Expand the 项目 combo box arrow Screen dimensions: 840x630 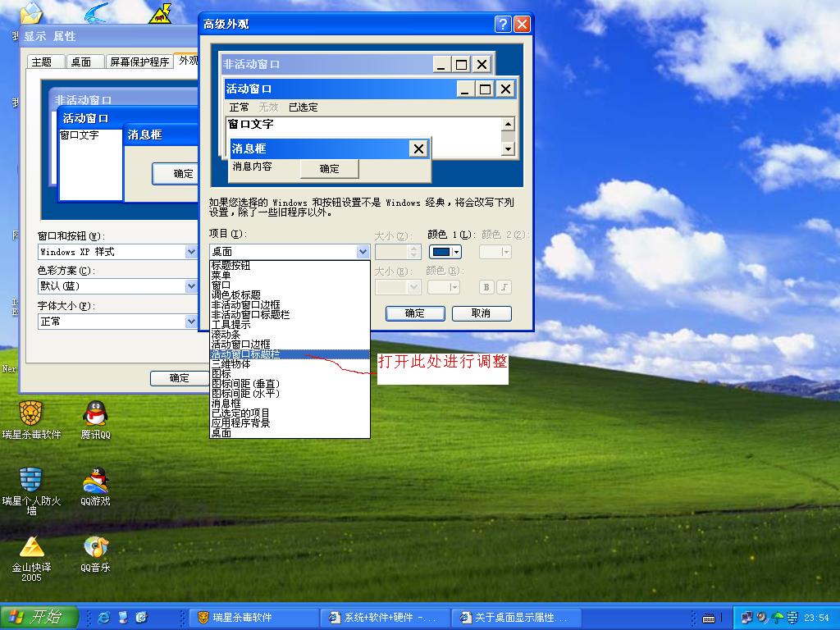point(363,252)
